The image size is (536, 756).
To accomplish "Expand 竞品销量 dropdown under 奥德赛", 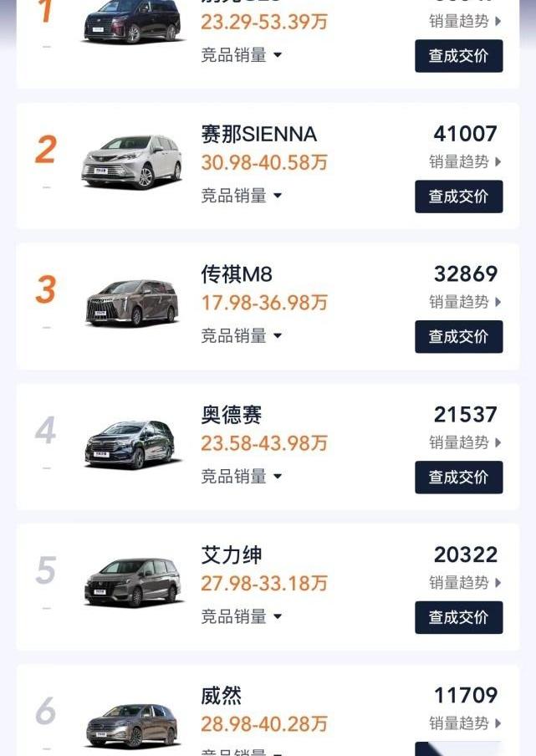I will [242, 477].
